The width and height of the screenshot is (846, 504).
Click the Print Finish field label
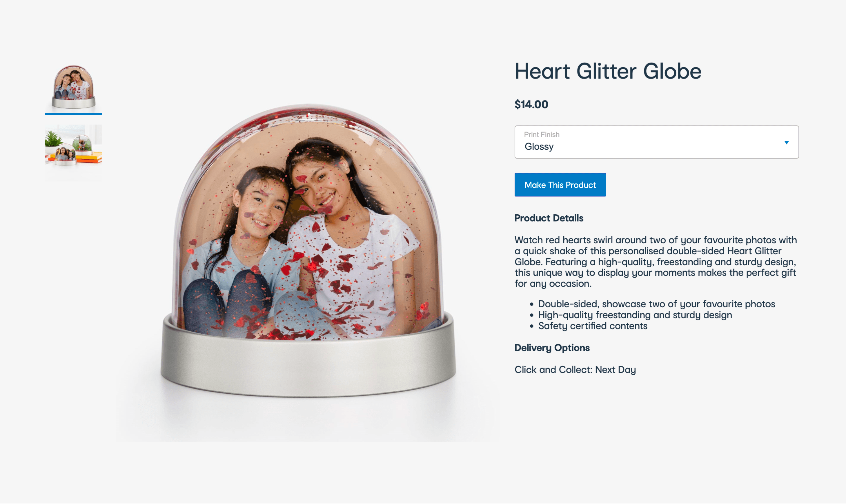[x=542, y=134]
